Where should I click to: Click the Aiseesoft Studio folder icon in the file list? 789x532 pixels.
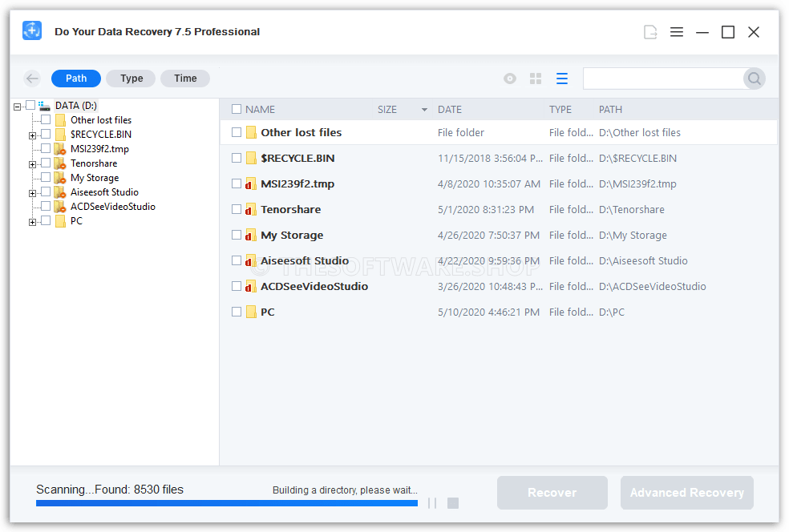[x=251, y=260]
